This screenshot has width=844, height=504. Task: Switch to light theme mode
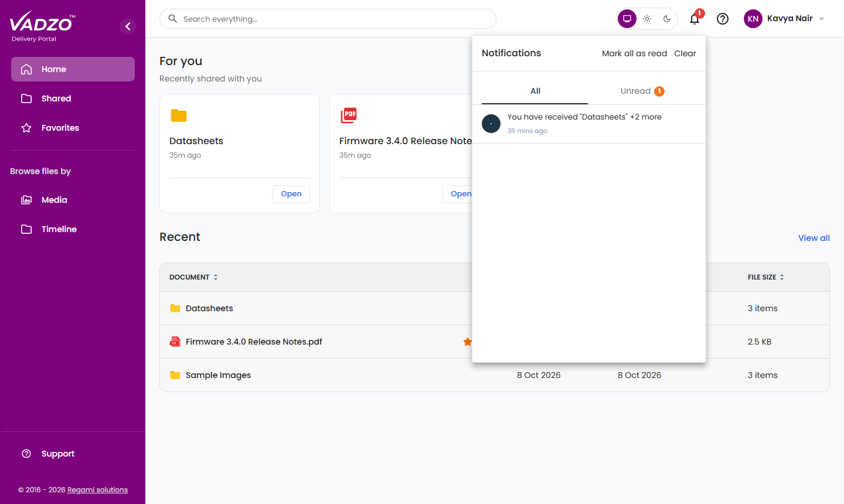coord(647,19)
